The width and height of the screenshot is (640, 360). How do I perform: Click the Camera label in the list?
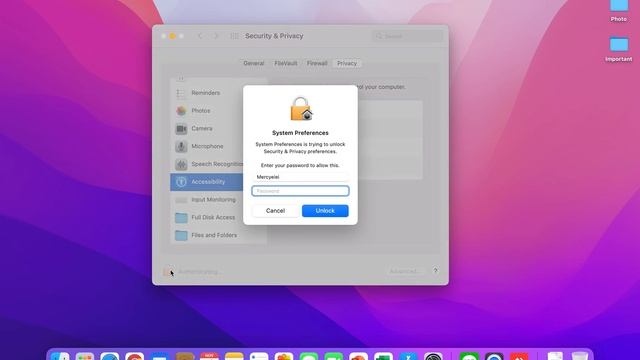[202, 128]
